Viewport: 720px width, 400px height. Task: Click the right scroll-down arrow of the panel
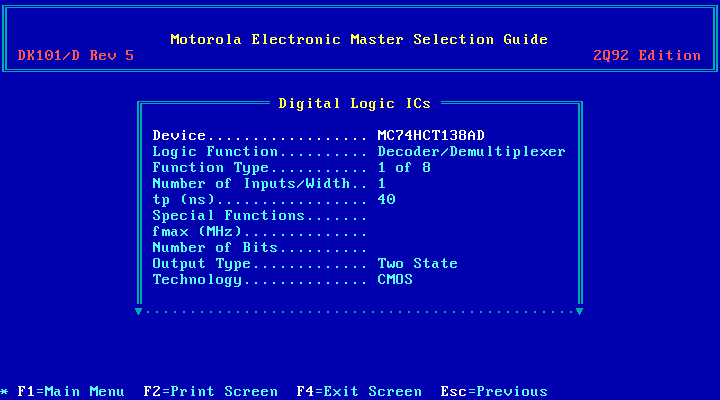(579, 311)
